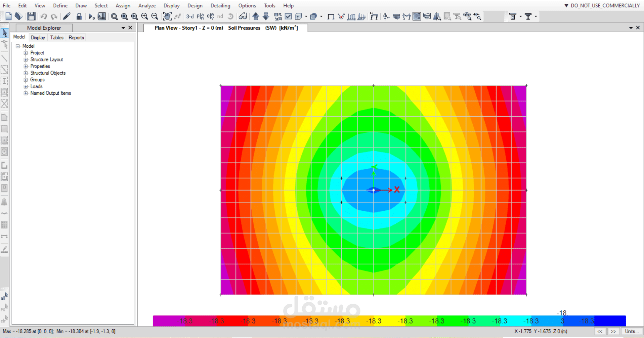Toggle the soil pressure contour display icon
The height and width of the screenshot is (338, 644).
417,16
